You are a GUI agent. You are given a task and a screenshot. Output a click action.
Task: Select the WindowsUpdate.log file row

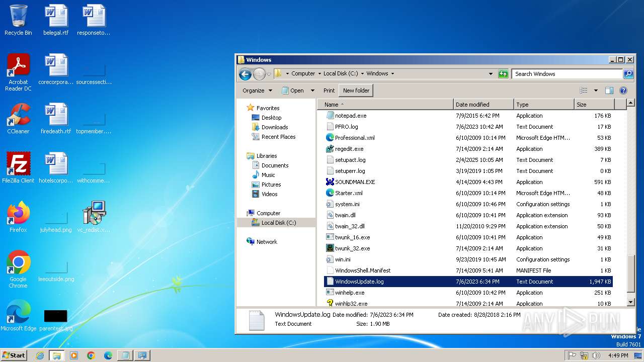(468, 282)
